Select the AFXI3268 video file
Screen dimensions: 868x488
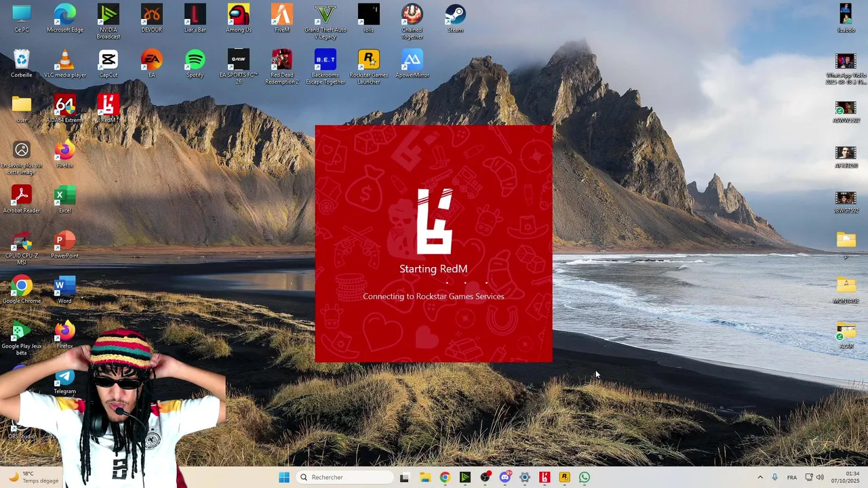click(846, 157)
